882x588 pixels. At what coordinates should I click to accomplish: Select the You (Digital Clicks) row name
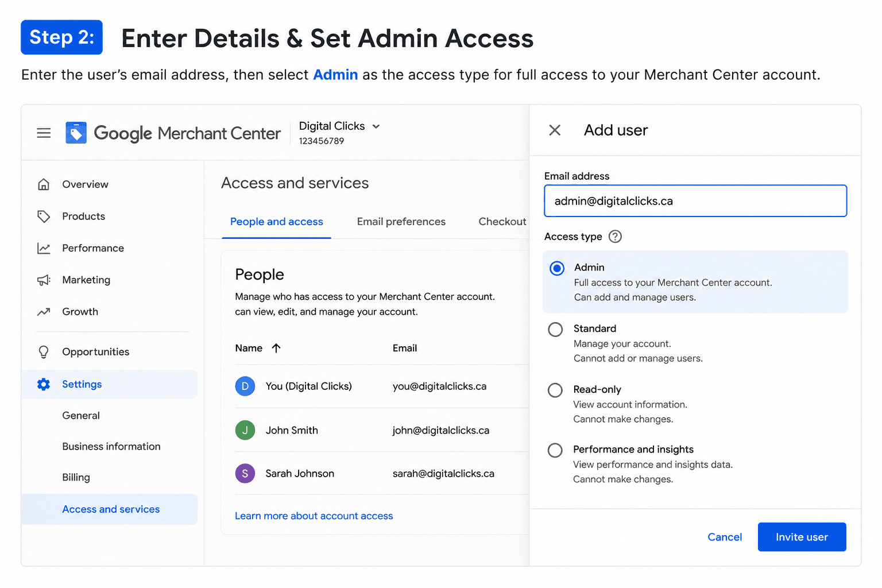pyautogui.click(x=308, y=386)
